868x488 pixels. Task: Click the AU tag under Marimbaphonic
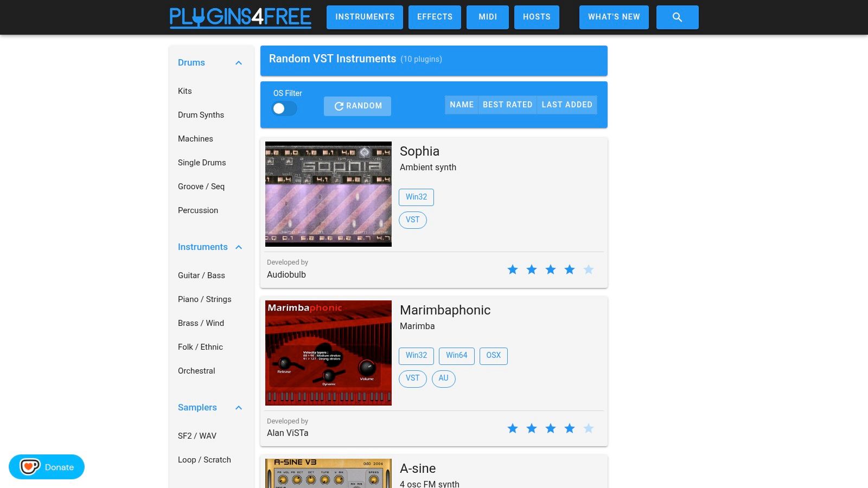click(x=444, y=378)
